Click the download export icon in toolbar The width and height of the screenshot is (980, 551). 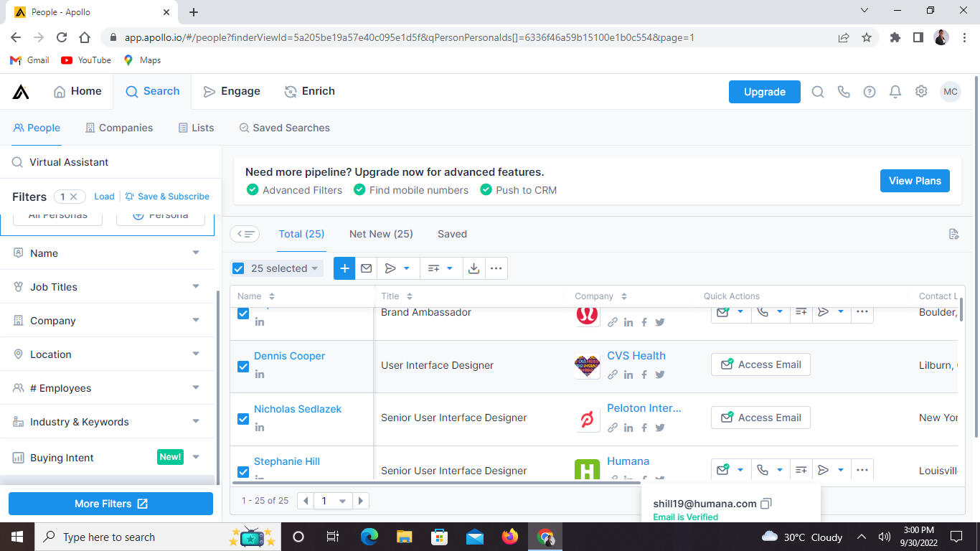coord(473,268)
